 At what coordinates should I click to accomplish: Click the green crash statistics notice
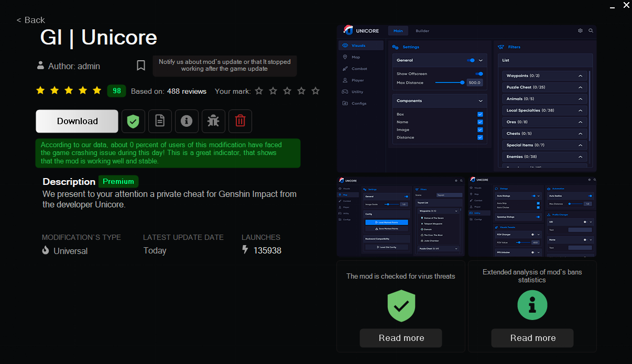(x=168, y=153)
